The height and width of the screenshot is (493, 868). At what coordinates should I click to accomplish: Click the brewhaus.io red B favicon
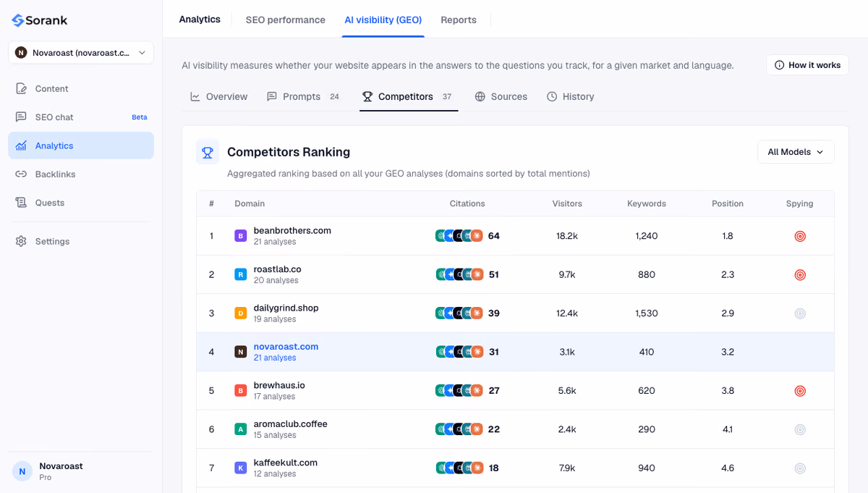tap(241, 391)
